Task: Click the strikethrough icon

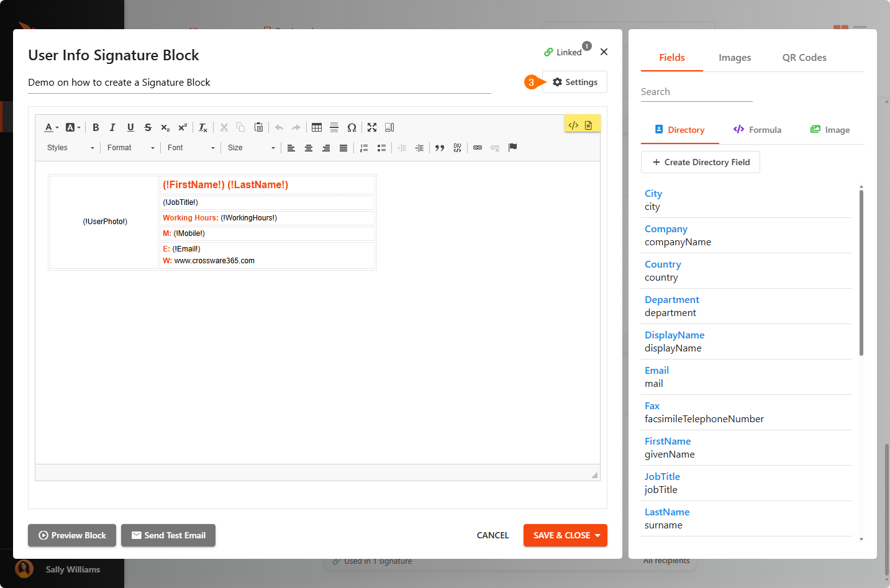Action: click(148, 127)
